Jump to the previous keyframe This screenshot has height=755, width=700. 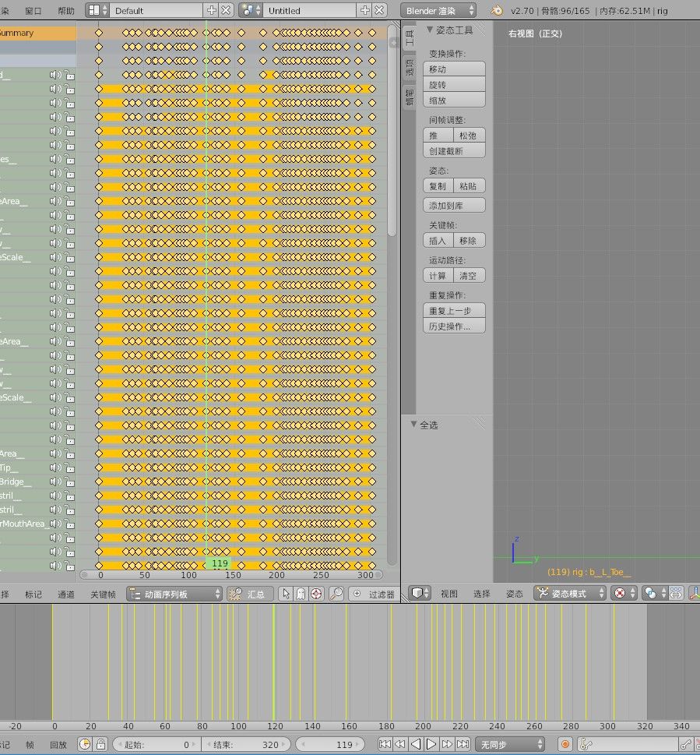click(x=399, y=744)
